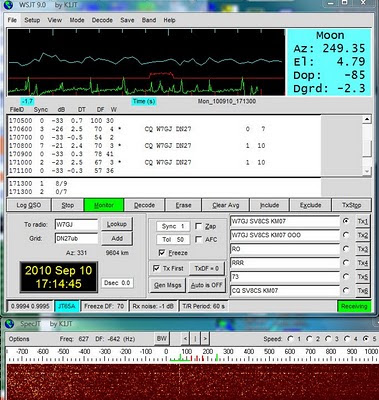Open the Options menu in SpecJT
This screenshot has width=379, height=400.
pos(19,339)
